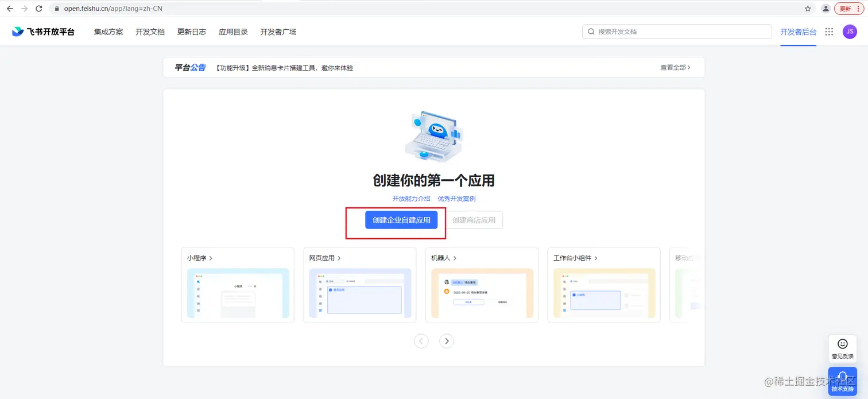Click the address bar lock icon

point(56,9)
